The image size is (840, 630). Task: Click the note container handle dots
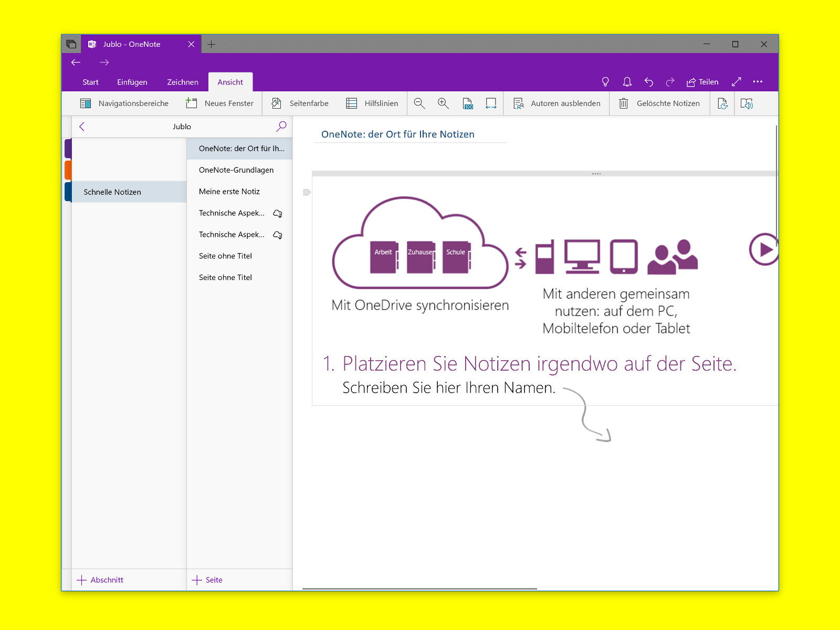point(596,173)
